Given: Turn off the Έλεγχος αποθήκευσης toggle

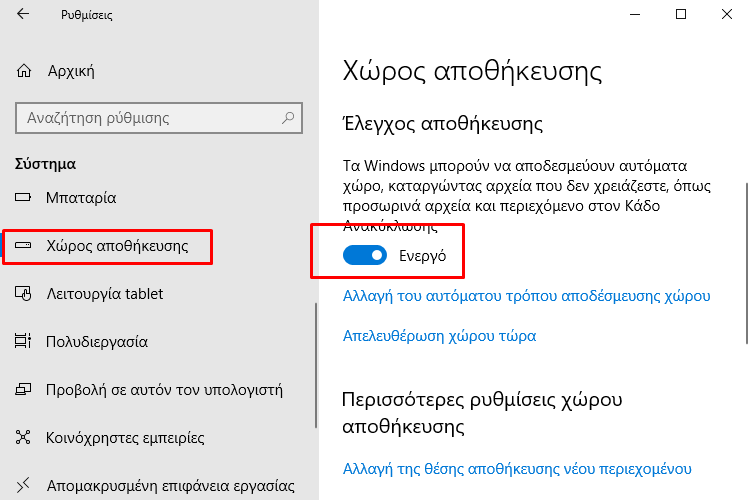Looking at the screenshot, I should pos(365,255).
